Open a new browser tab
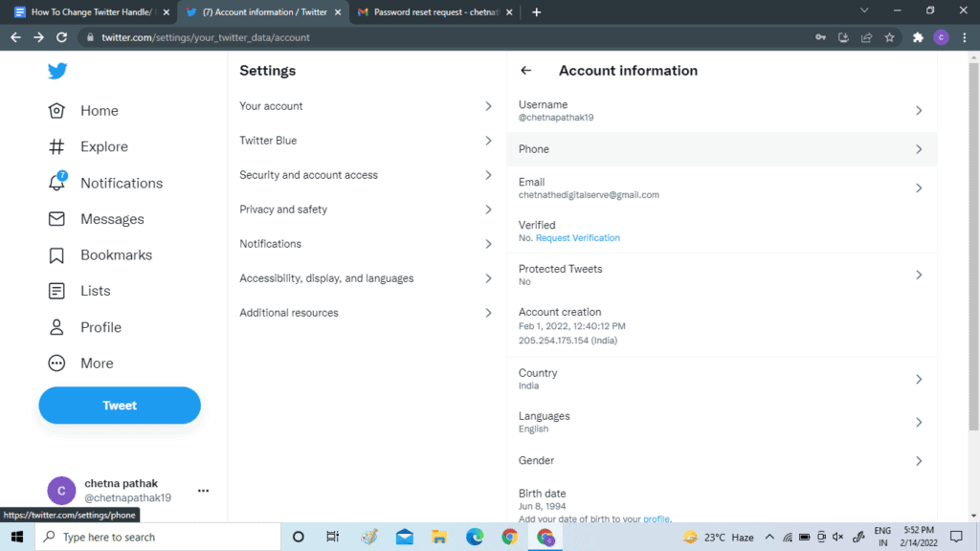This screenshot has height=551, width=980. coord(536,11)
